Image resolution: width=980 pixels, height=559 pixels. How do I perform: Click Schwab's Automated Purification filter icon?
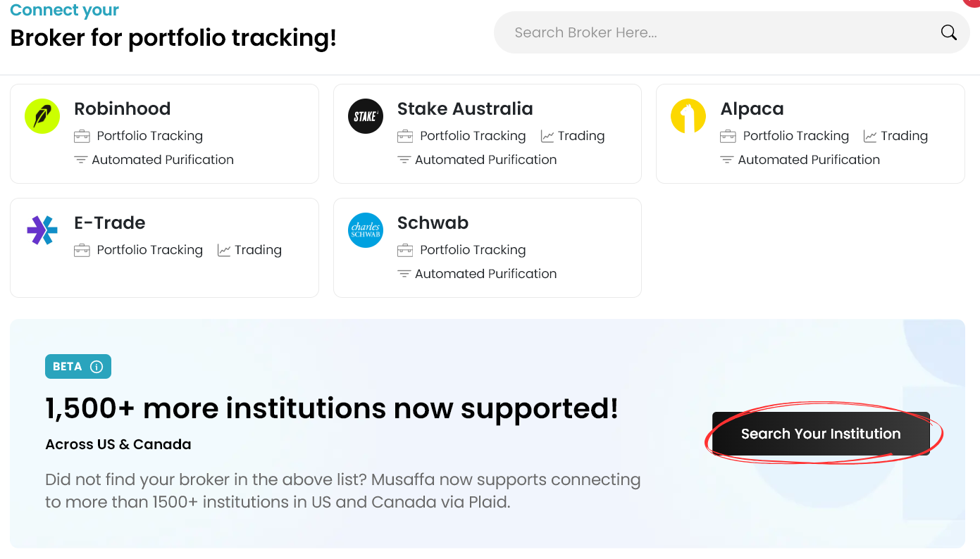click(x=404, y=274)
